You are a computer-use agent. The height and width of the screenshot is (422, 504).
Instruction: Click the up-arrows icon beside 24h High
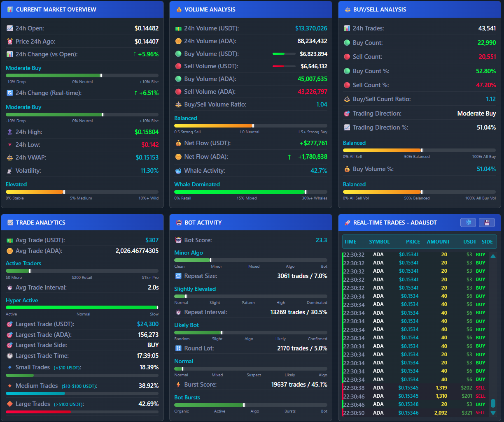[x=10, y=132]
